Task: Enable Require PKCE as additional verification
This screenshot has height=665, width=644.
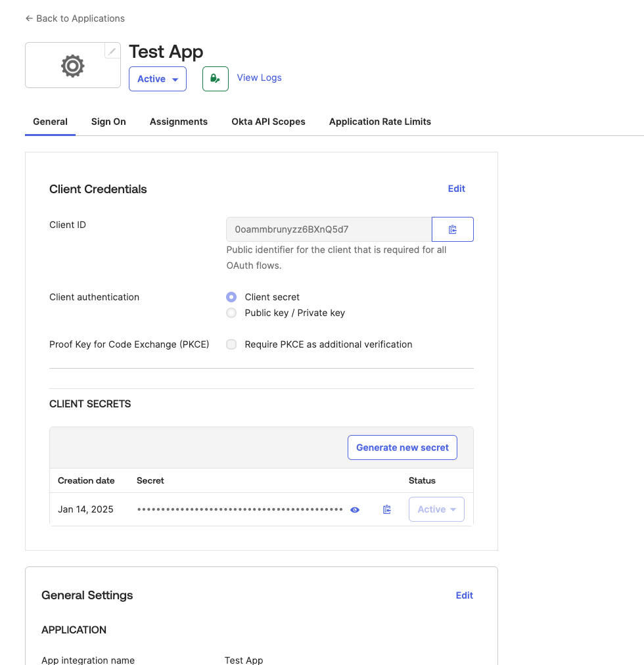Action: click(231, 344)
